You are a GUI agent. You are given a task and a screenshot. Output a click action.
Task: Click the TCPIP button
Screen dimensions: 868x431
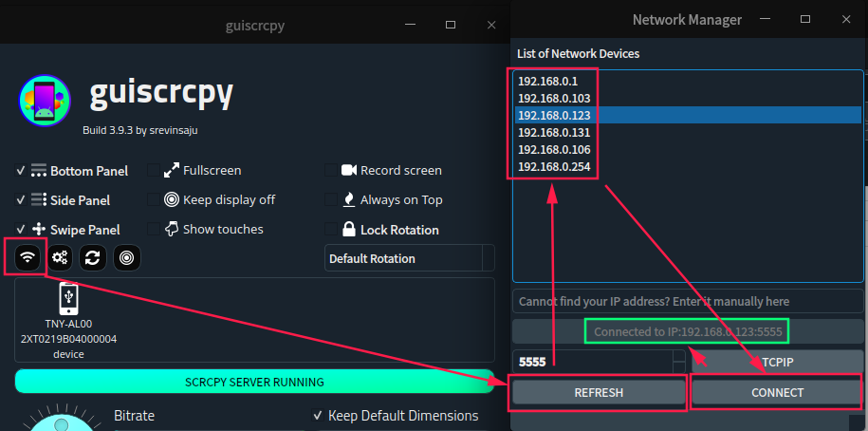777,363
